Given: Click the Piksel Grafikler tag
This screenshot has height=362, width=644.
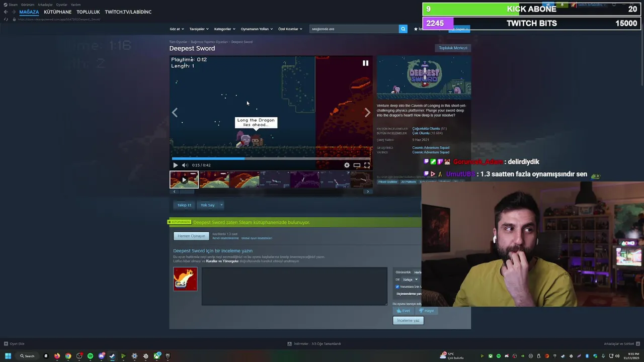Looking at the screenshot, I should click(x=388, y=182).
